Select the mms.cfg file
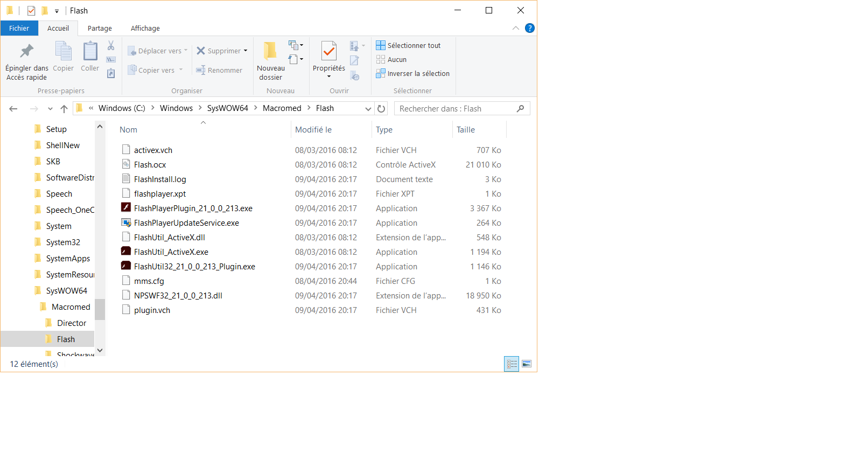 (x=149, y=281)
